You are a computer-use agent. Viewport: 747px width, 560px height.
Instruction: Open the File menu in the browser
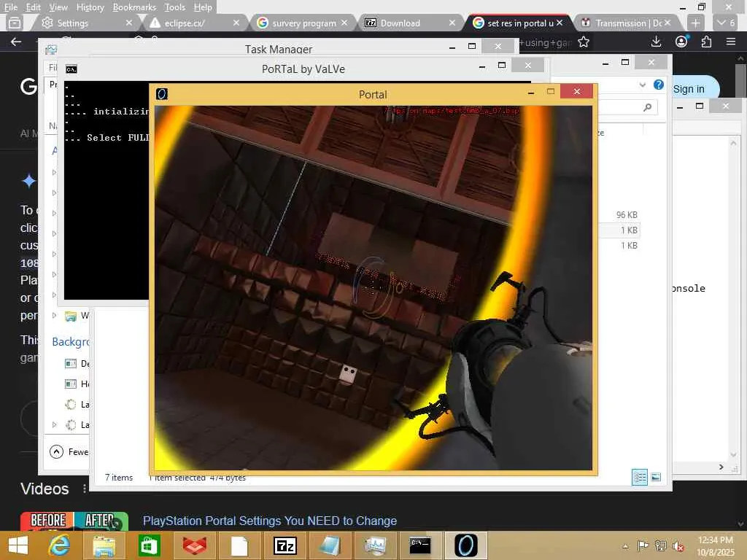coord(10,7)
